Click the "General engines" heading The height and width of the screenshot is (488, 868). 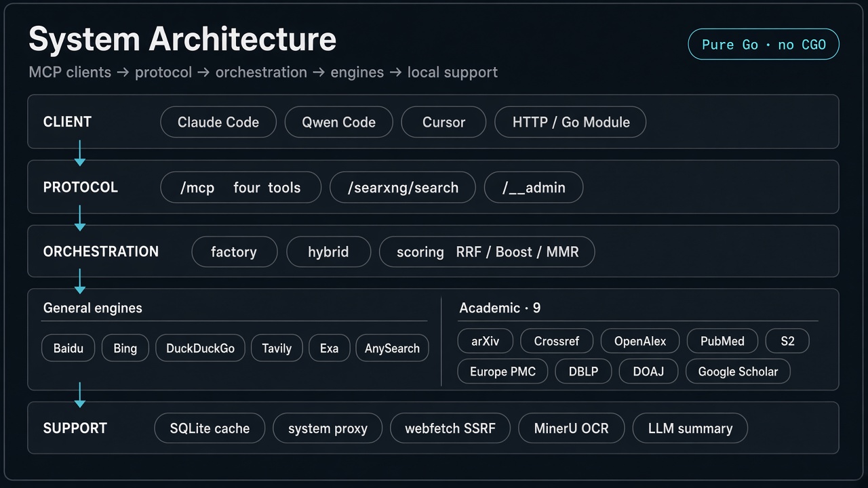coord(93,308)
